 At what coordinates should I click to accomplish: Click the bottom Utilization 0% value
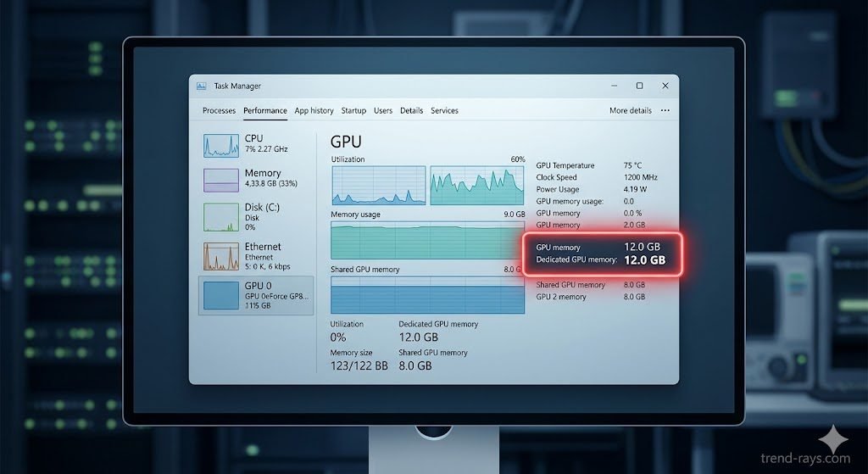(338, 337)
